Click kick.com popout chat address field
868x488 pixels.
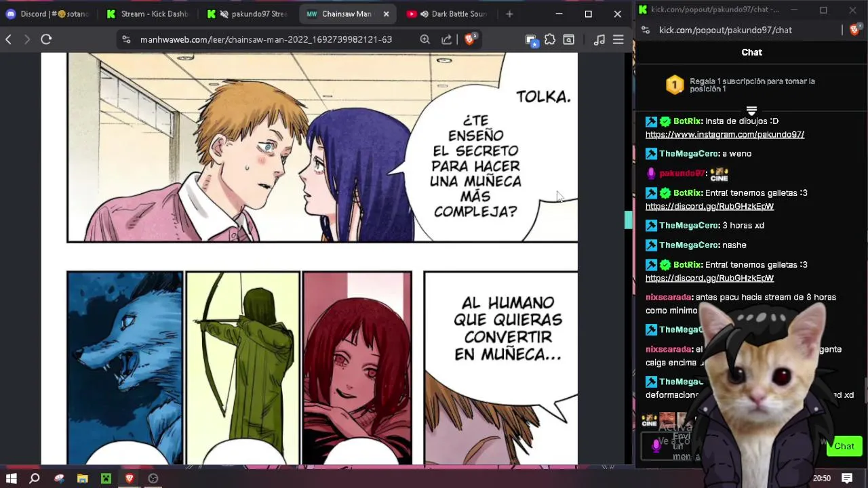[x=726, y=30]
